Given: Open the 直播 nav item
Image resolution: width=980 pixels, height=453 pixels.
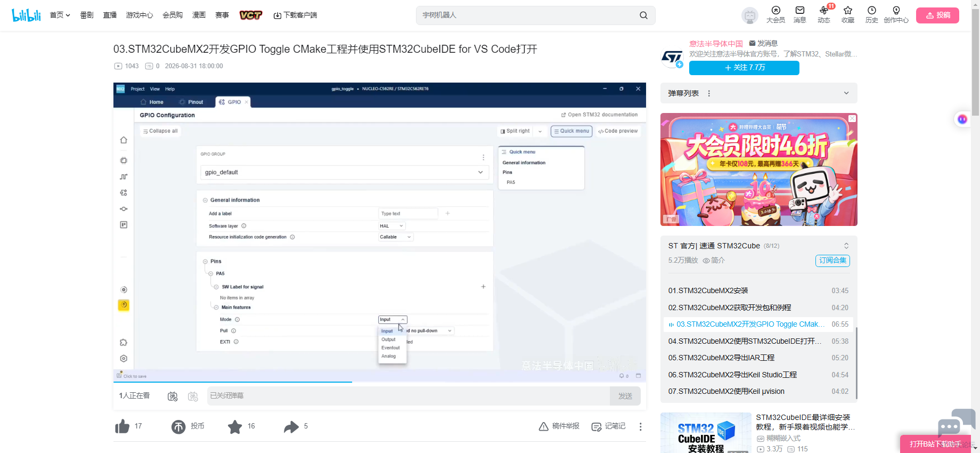Looking at the screenshot, I should [x=110, y=15].
